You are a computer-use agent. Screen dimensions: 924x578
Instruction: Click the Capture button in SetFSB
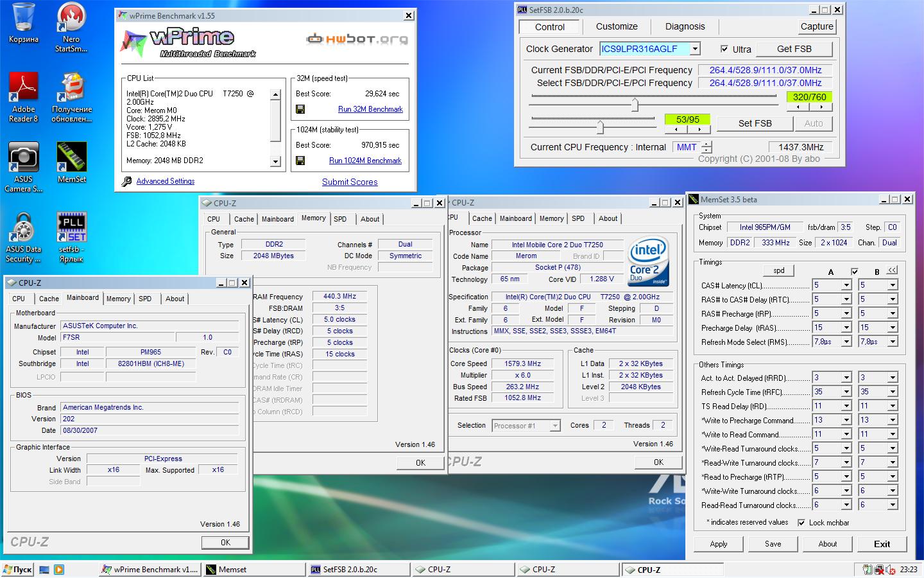817,26
